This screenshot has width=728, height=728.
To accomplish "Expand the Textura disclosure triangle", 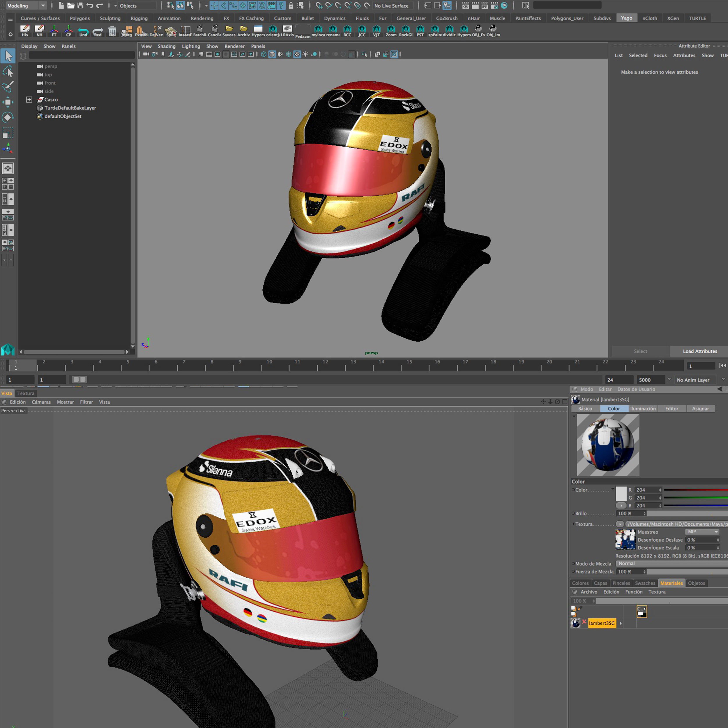I will [573, 524].
